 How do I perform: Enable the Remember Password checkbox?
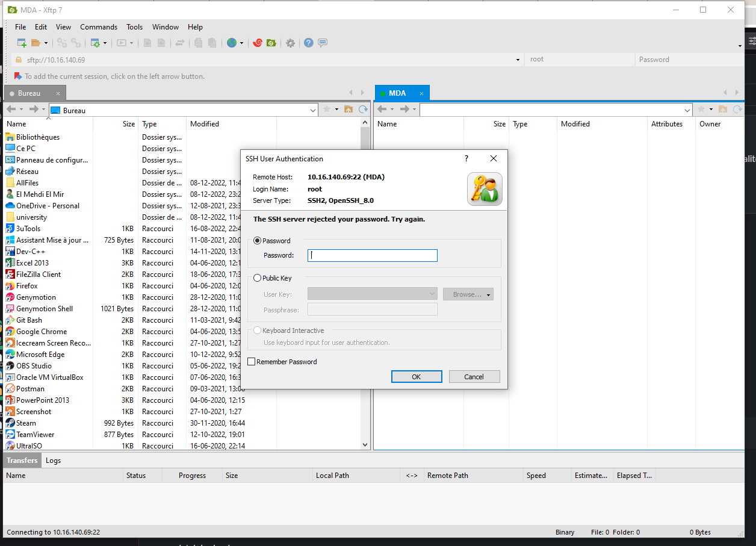pos(252,362)
